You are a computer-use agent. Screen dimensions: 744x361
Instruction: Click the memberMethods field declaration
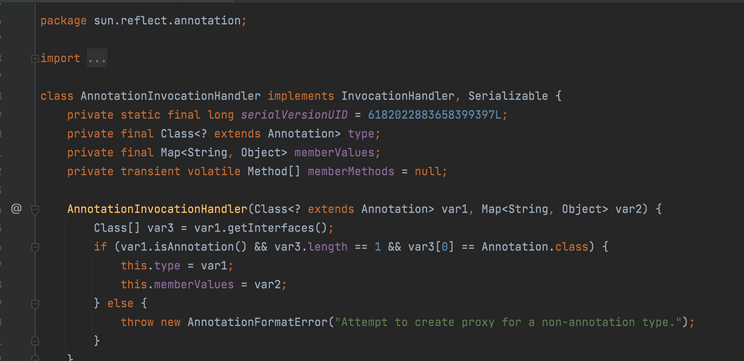351,171
